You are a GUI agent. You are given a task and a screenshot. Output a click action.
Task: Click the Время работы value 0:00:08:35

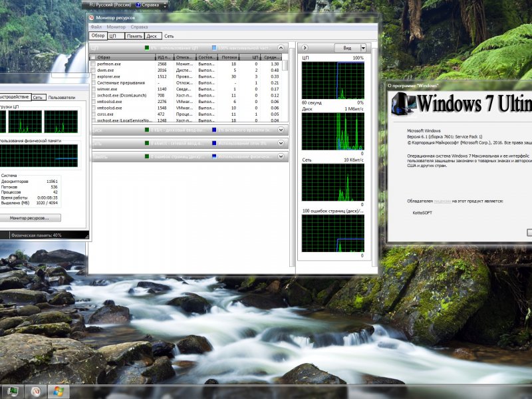48,198
